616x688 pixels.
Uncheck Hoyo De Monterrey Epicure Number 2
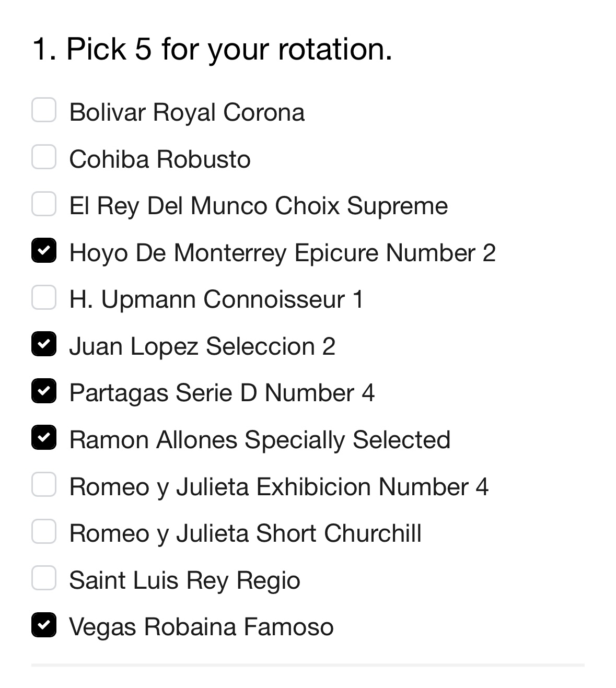(44, 251)
